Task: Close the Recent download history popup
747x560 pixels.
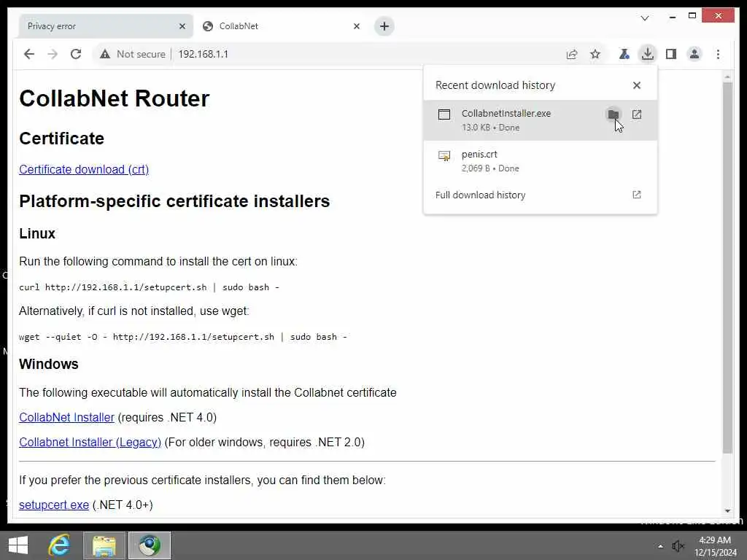Action: click(636, 85)
